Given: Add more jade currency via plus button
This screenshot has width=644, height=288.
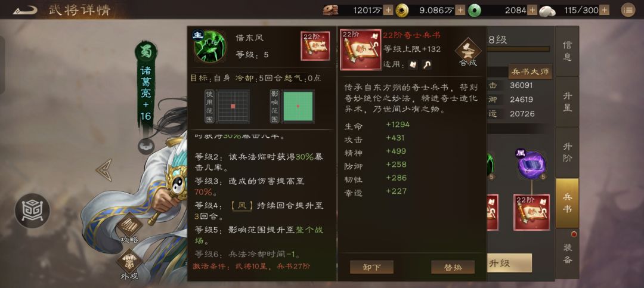Looking at the screenshot, I should [532, 10].
